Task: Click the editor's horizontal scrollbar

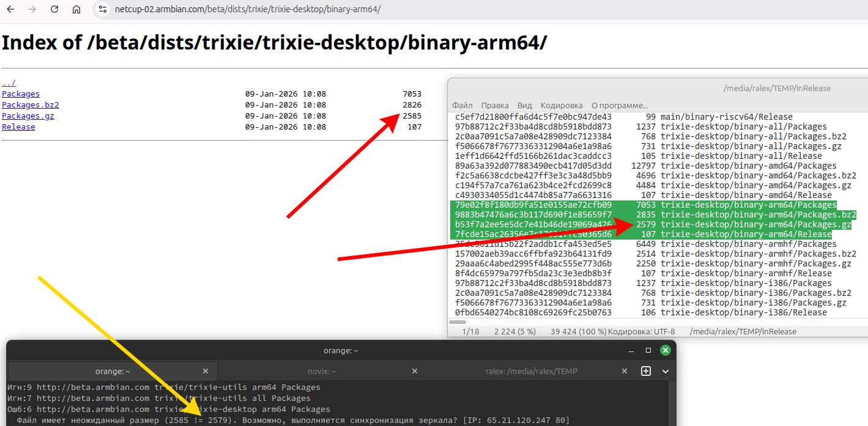Action: pos(458,321)
